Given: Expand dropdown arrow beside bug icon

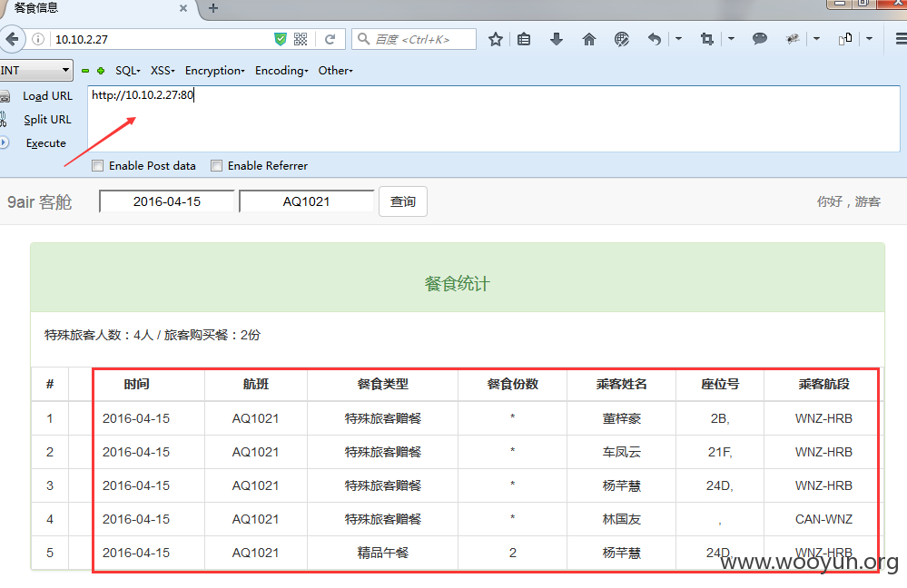Looking at the screenshot, I should 816,39.
